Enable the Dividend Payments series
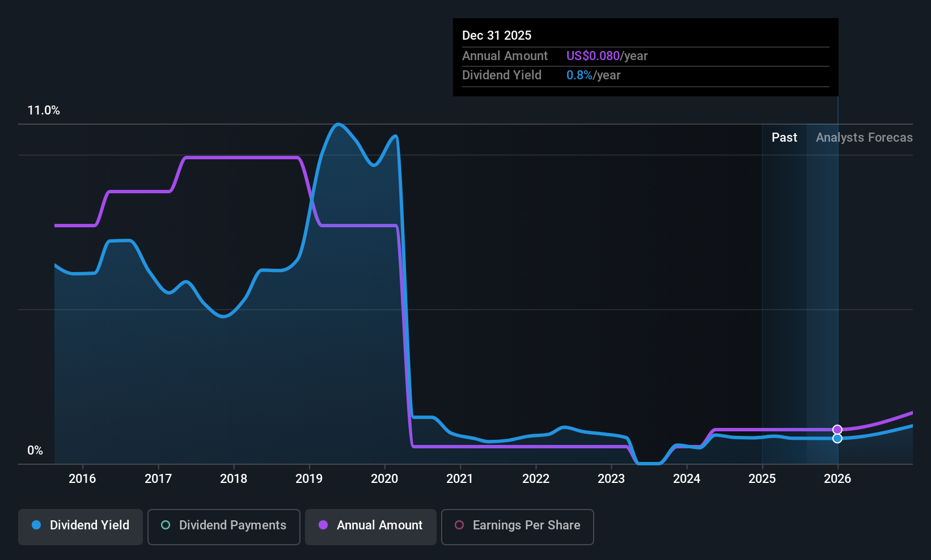 224,527
